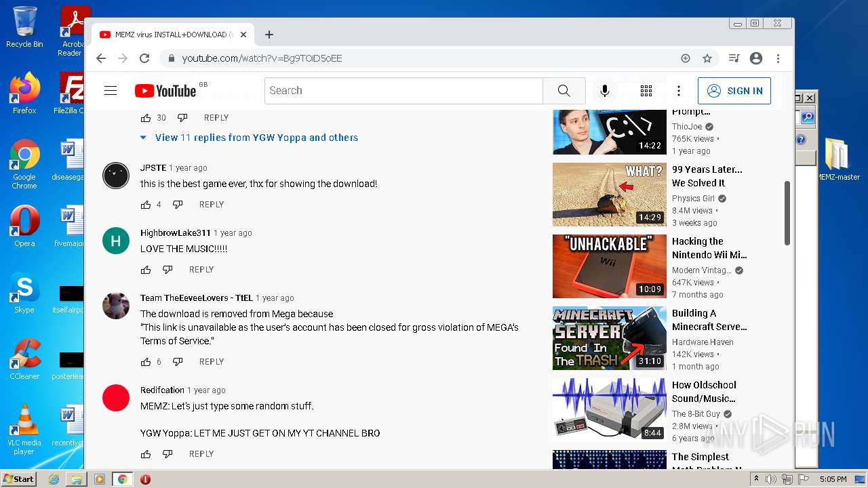Open Building A Minecraft Server video title

tap(709, 320)
